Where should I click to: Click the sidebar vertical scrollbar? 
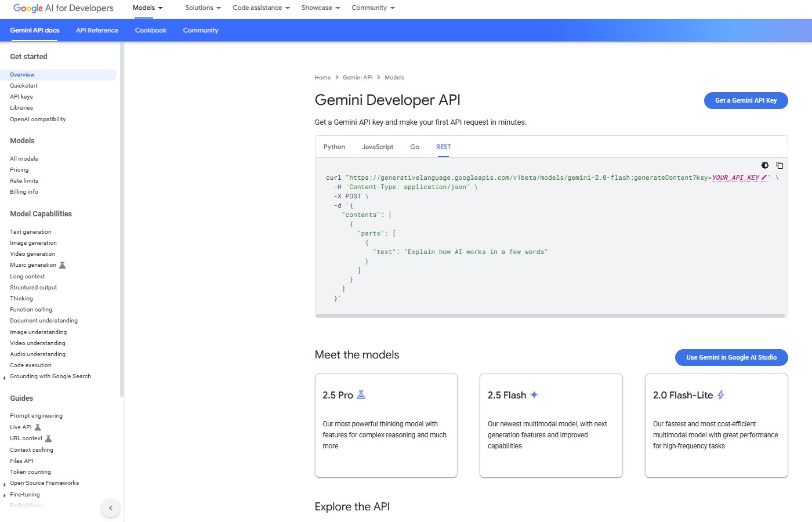(x=122, y=220)
